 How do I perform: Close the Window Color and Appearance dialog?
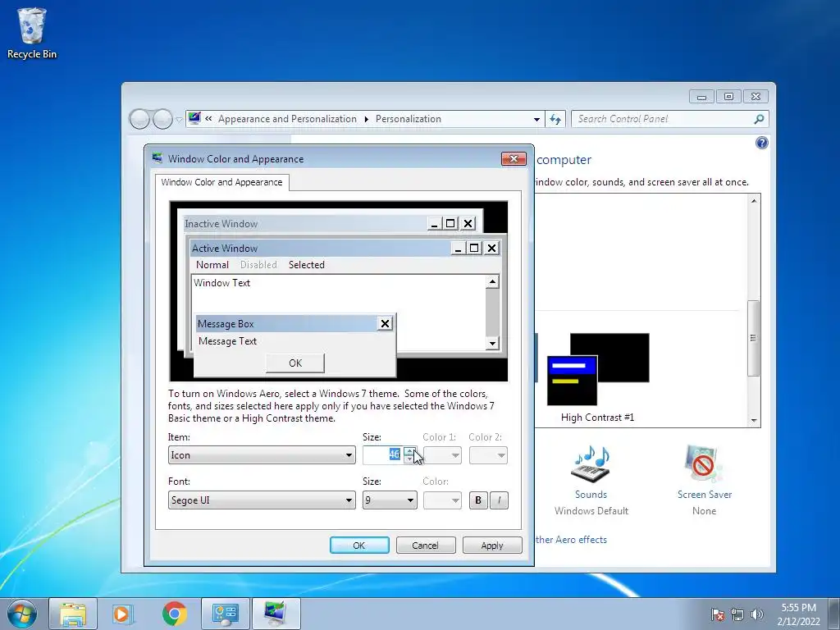tap(514, 158)
